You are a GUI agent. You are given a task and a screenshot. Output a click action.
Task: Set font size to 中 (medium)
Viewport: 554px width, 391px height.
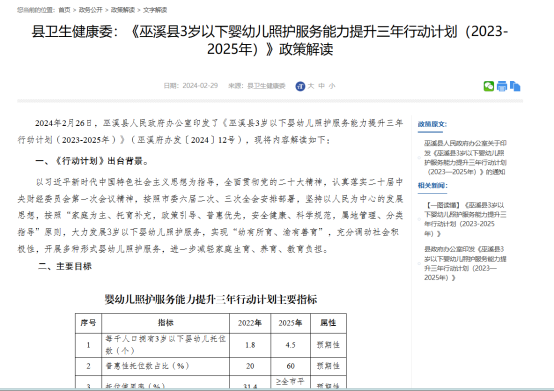click(x=322, y=86)
